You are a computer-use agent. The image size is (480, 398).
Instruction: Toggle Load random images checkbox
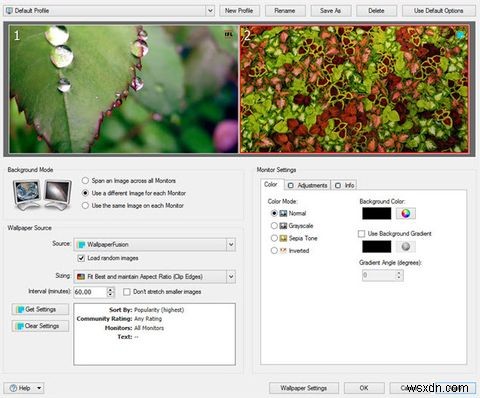coord(81,258)
